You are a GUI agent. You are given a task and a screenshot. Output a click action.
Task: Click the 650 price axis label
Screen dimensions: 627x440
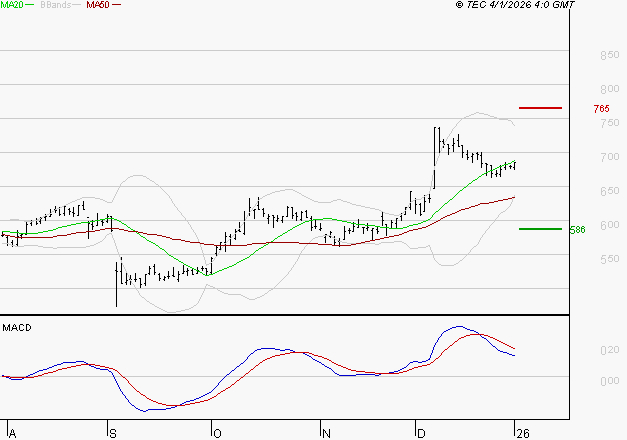[x=610, y=191]
